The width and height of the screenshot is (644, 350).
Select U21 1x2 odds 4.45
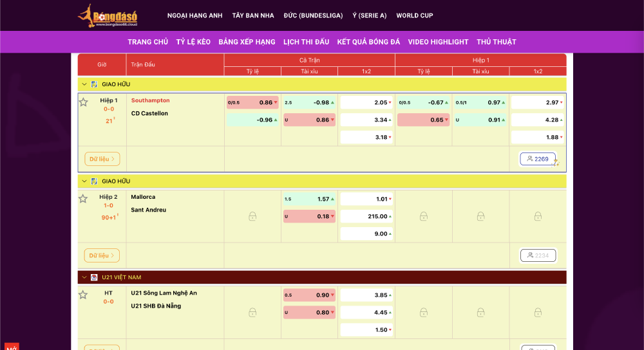coord(366,312)
